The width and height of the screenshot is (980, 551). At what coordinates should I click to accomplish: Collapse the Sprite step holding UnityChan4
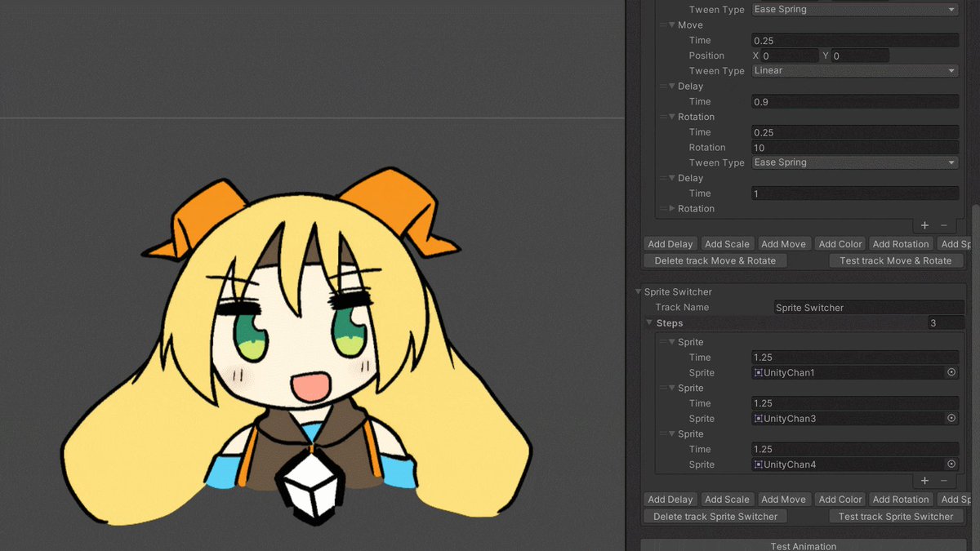click(x=673, y=433)
